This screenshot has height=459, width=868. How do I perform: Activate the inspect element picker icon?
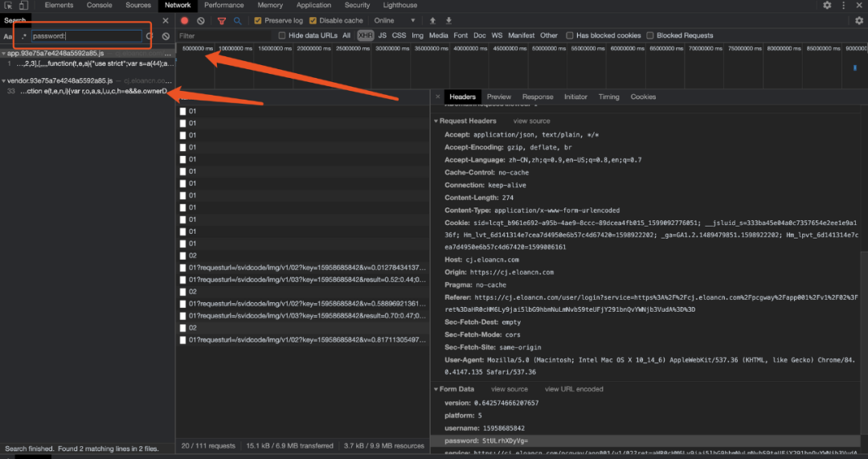[8, 5]
